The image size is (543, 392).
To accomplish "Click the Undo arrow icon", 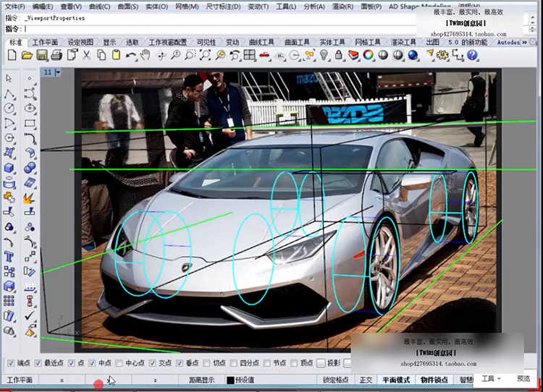I will click(131, 55).
